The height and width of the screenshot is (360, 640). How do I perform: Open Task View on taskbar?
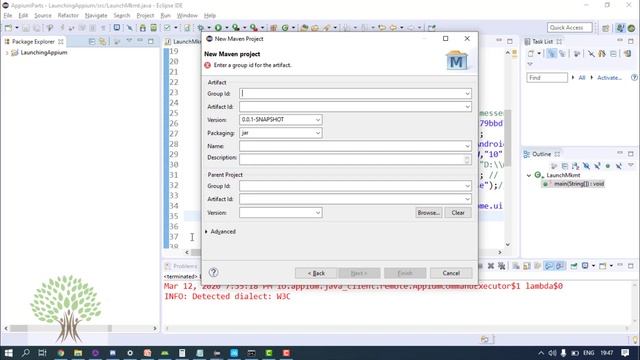tap(42, 353)
